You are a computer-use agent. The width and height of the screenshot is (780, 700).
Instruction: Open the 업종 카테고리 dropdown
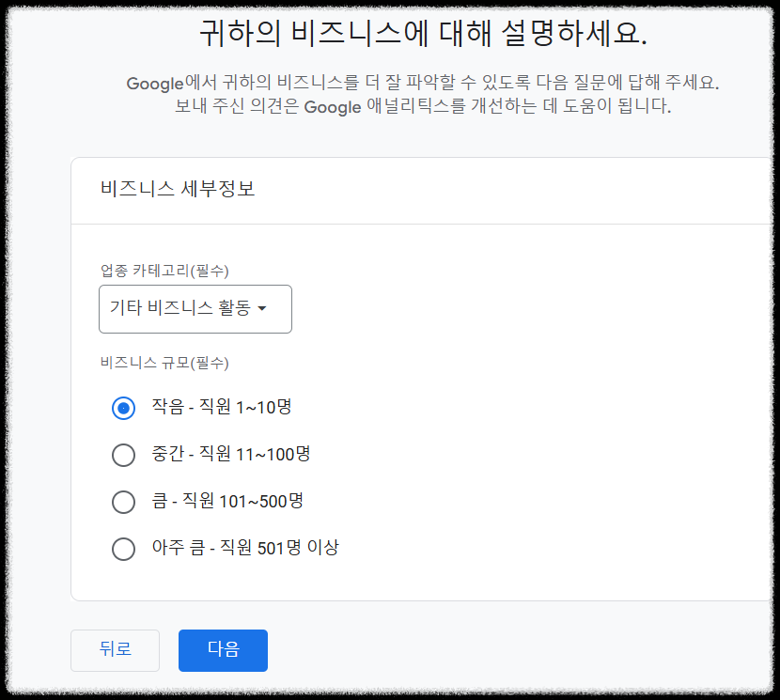pos(195,309)
